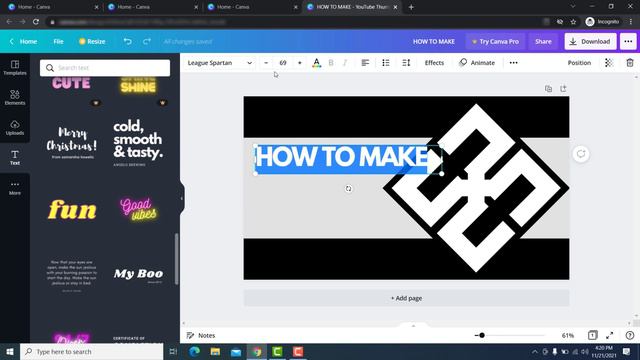Open the grid view page icon
Screen dimensions: 640x360
[x=592, y=336]
